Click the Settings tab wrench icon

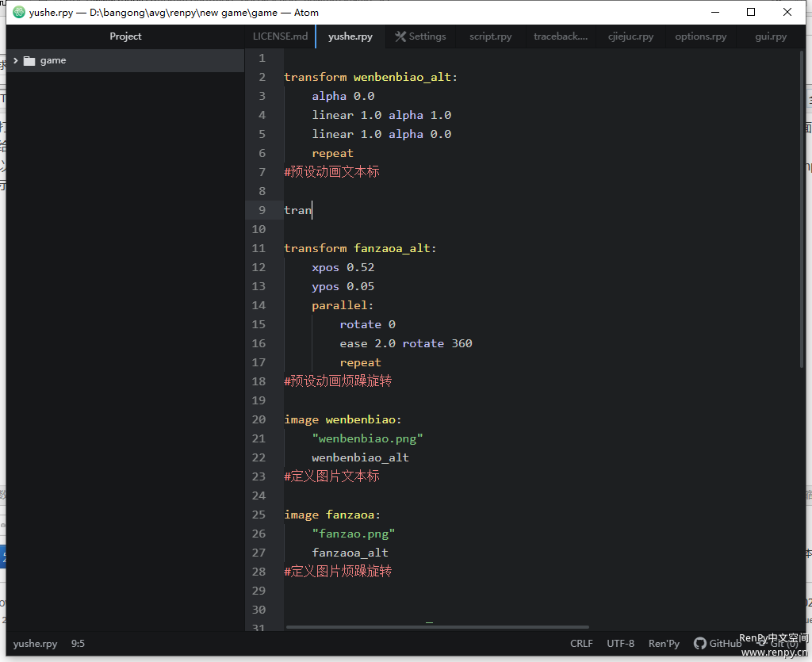[400, 36]
